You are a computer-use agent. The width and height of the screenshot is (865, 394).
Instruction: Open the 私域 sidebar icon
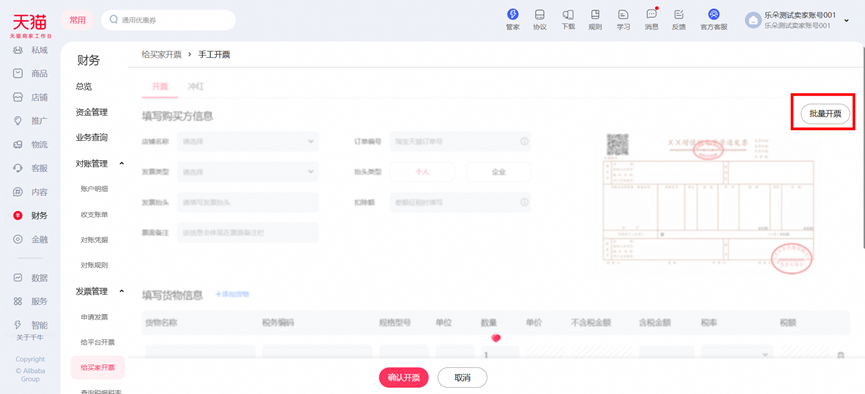click(x=18, y=50)
